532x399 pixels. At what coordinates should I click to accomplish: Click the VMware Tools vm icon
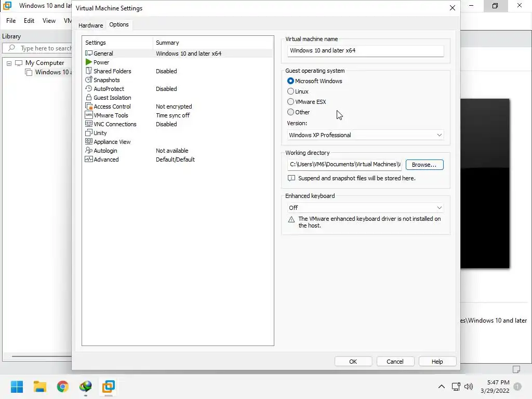[x=88, y=115]
